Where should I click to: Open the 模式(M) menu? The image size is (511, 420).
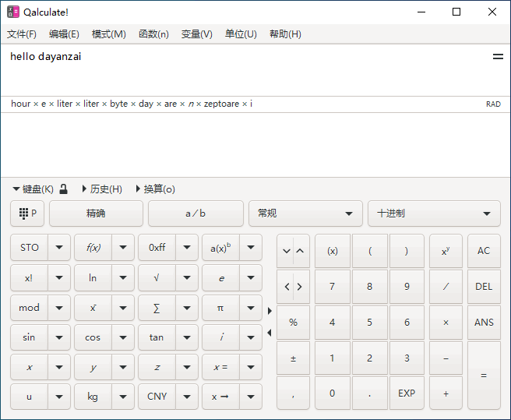[108, 34]
